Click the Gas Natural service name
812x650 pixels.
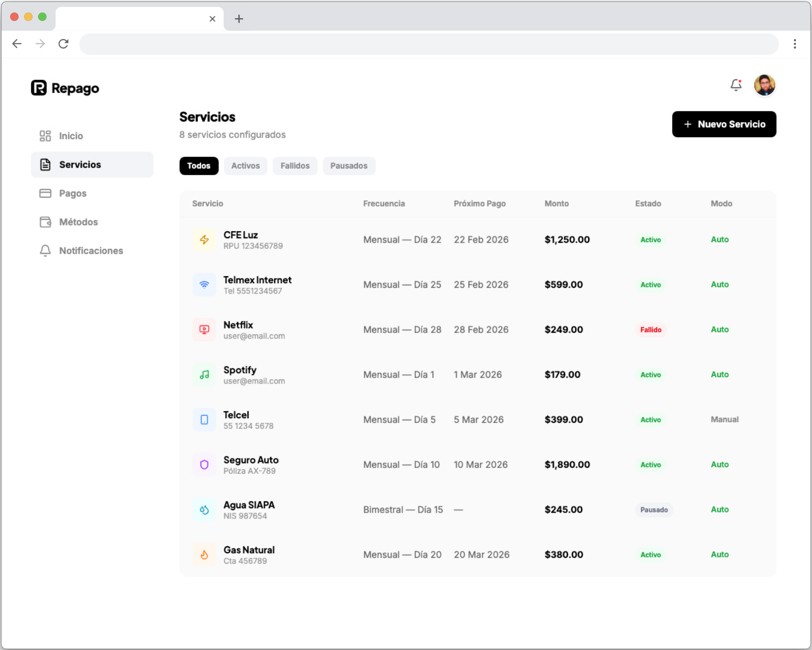tap(249, 550)
